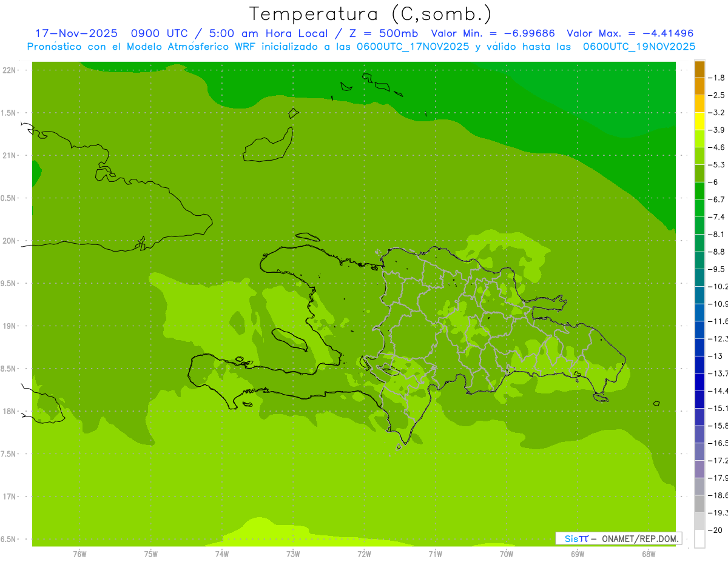Click the '18N' latitude axis label
728x562 pixels.
pos(8,411)
